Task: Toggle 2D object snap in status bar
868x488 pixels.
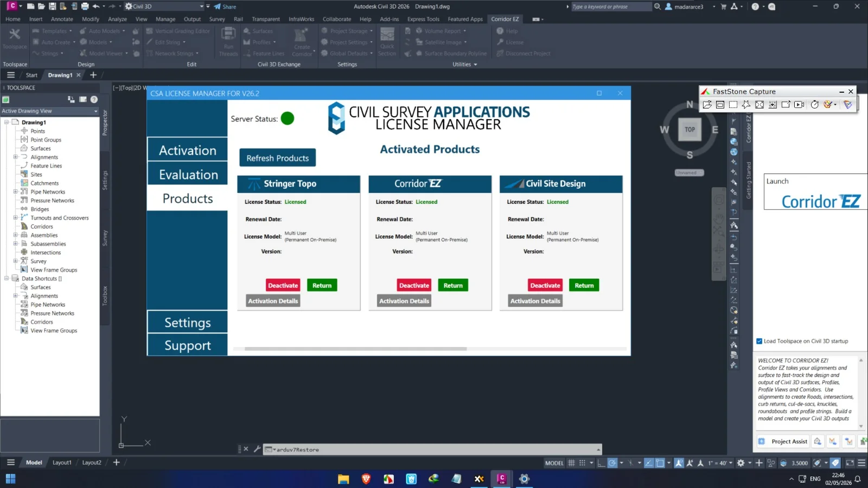Action: 660,463
